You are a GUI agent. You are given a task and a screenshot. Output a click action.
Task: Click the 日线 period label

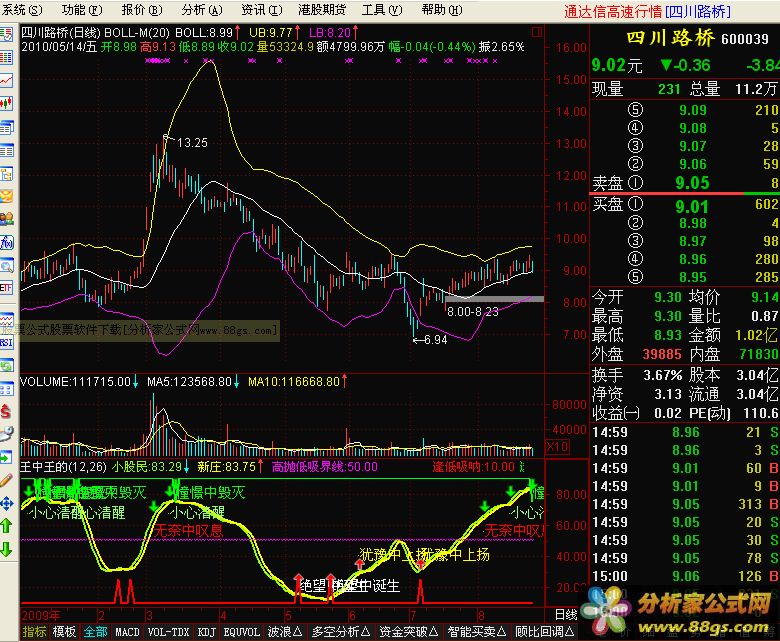pos(566,615)
